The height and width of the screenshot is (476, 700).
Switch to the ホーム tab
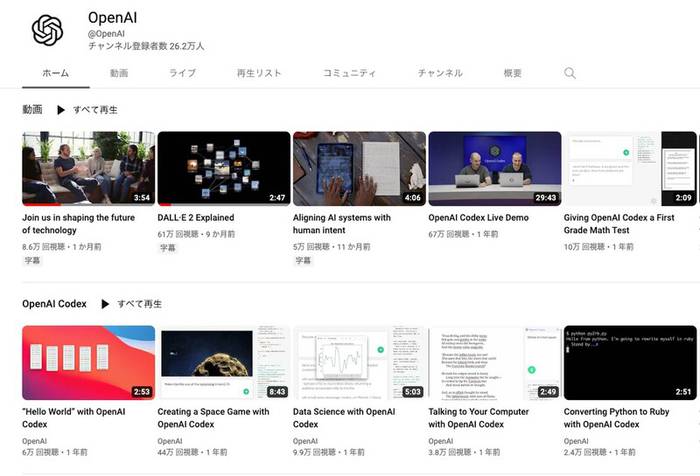tap(56, 73)
